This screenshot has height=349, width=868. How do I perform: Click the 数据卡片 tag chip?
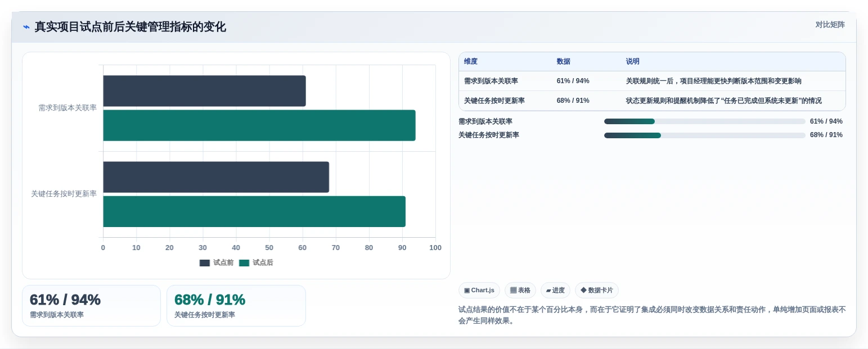[x=597, y=291]
